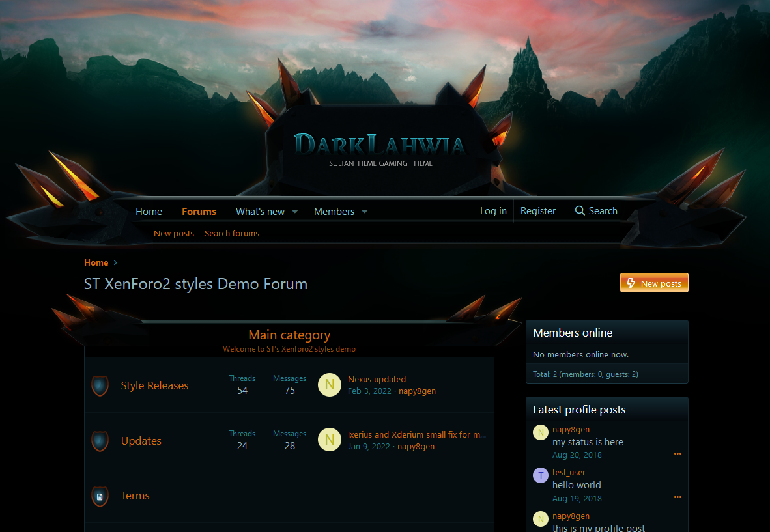Select the Forums navigation tab
The height and width of the screenshot is (532, 770).
click(x=199, y=212)
